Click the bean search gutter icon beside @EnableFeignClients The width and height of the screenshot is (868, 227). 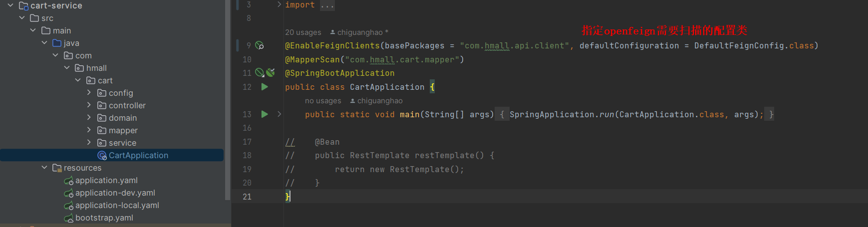pos(260,45)
